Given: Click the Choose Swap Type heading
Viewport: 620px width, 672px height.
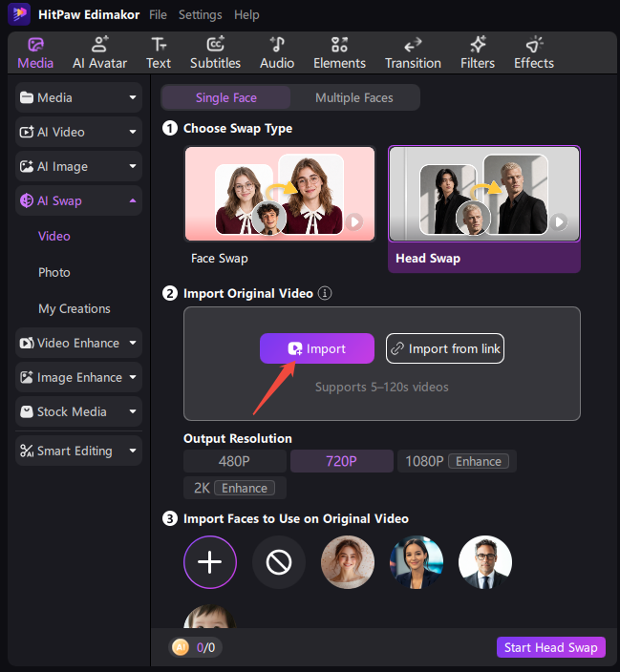Looking at the screenshot, I should [238, 128].
